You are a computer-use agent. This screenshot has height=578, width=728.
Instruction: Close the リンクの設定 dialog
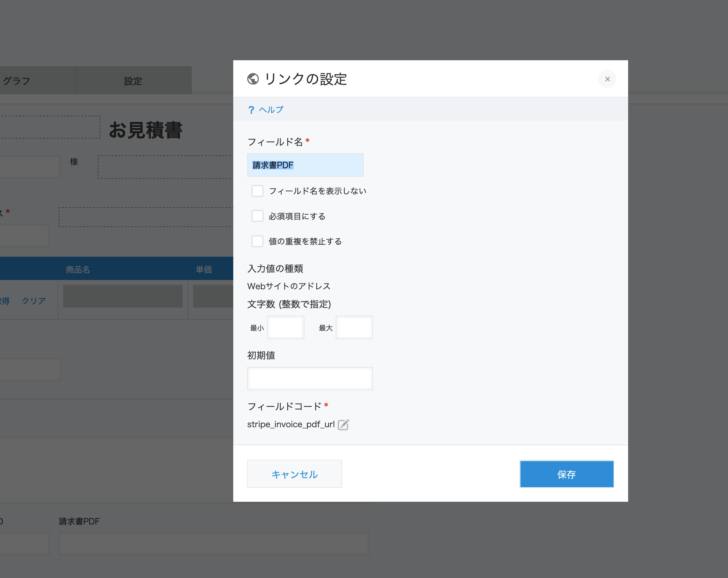607,79
